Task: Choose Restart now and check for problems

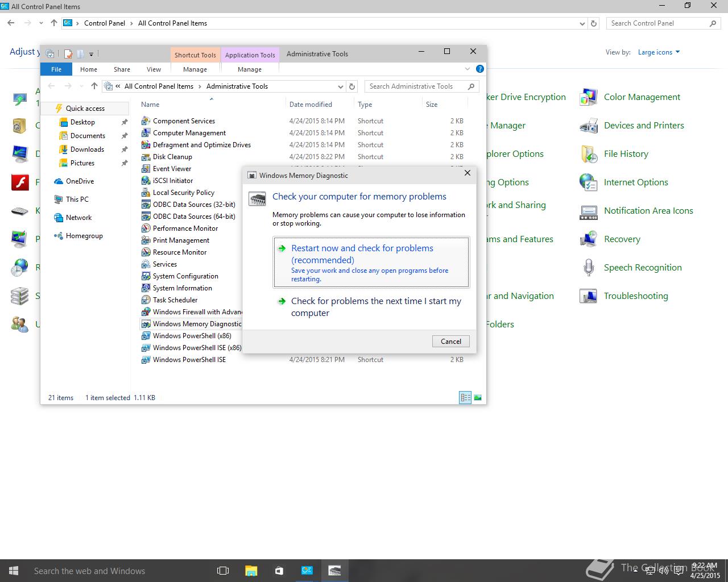Action: pyautogui.click(x=371, y=262)
